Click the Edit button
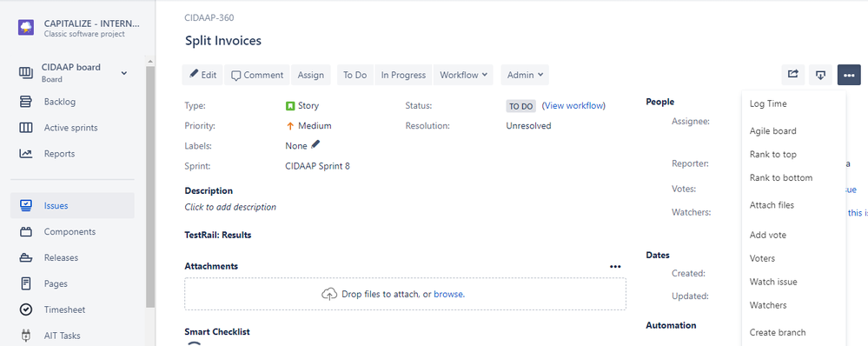The width and height of the screenshot is (868, 346). (202, 75)
